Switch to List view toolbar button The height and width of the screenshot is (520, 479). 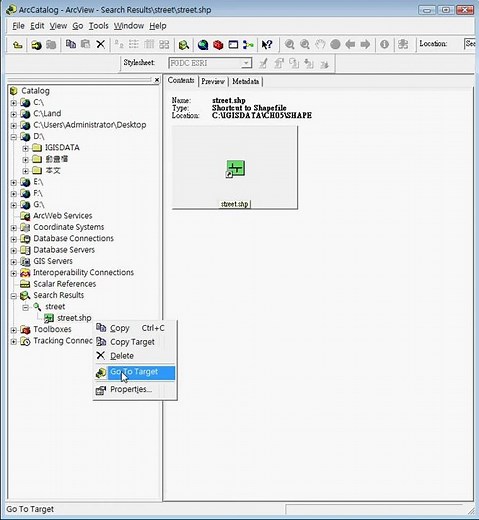pos(134,44)
